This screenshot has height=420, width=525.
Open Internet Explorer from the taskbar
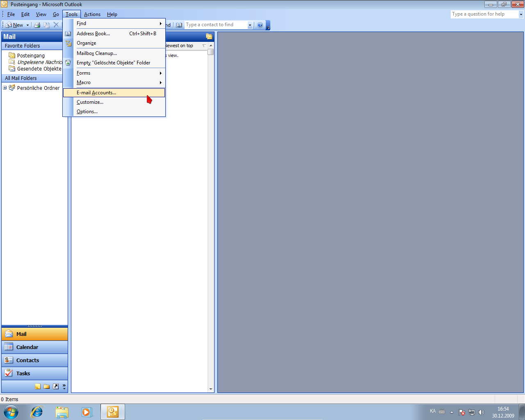[37, 412]
